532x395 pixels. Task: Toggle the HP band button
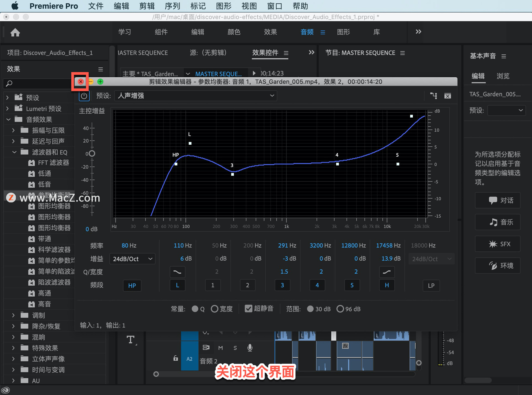pos(132,286)
